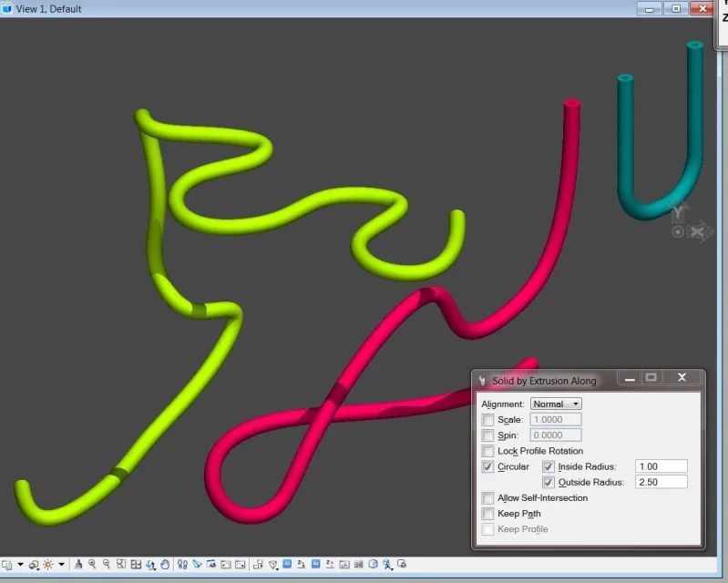Click the Update View paintbrush icon

[x=78, y=565]
